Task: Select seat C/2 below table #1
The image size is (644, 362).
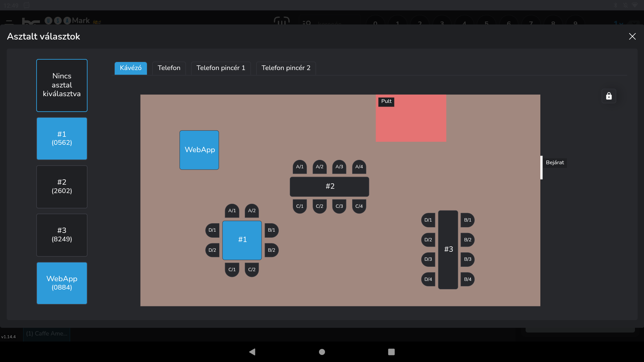Action: [x=252, y=269]
